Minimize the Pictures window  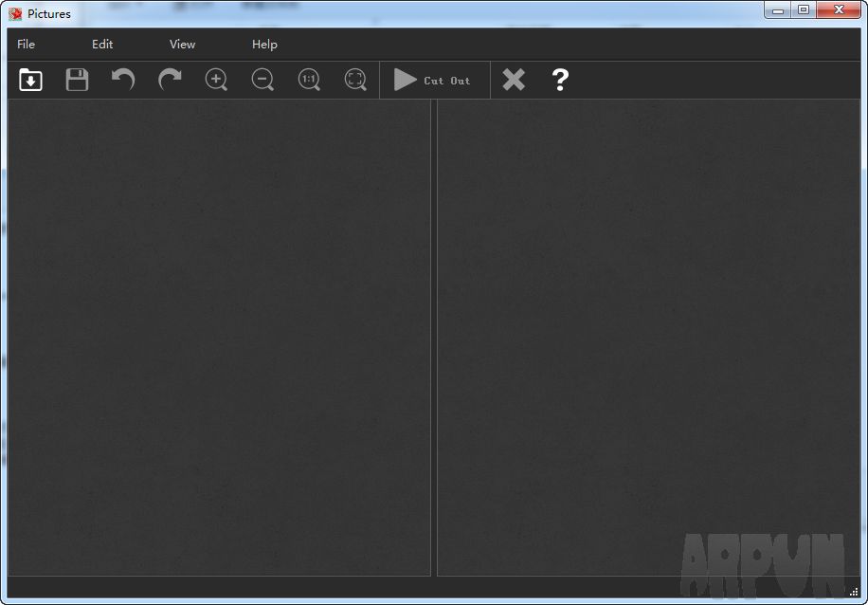tap(778, 10)
